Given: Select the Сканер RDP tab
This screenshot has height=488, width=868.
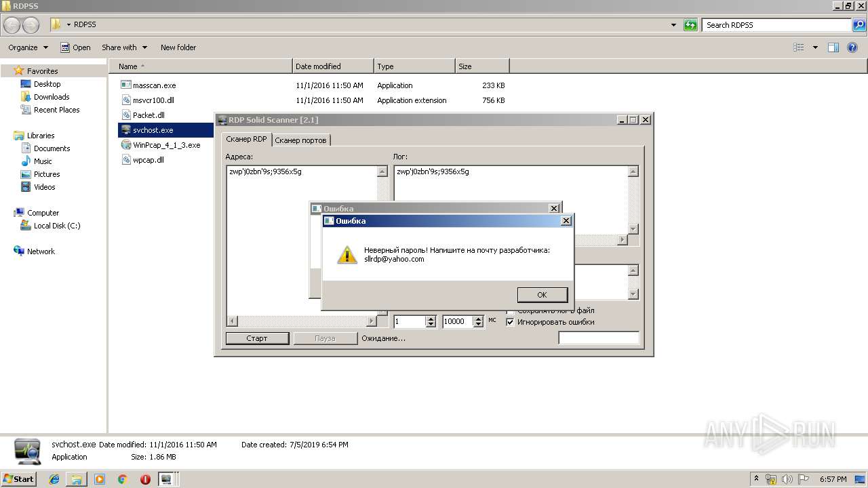Looking at the screenshot, I should 246,139.
